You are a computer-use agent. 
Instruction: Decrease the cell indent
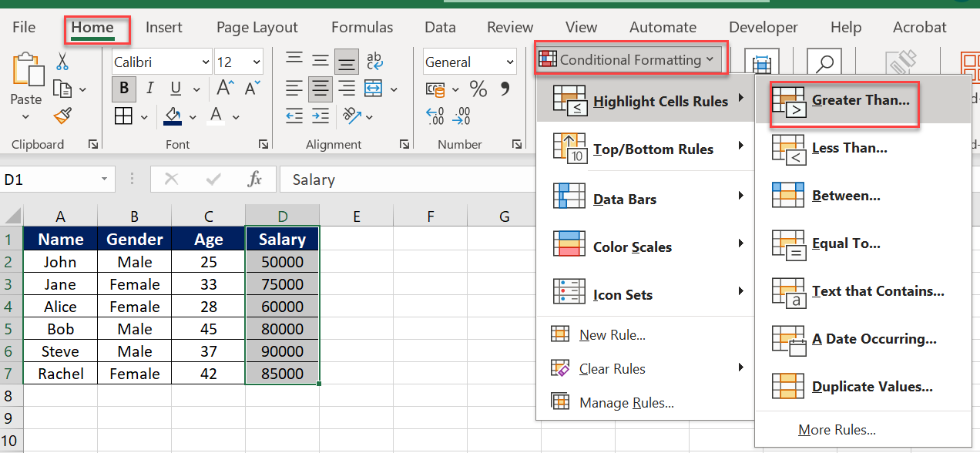[294, 116]
